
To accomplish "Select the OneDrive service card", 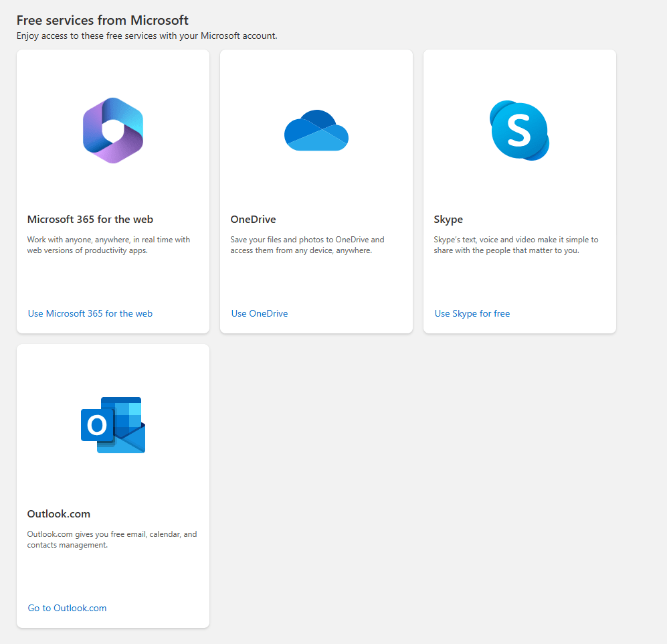I will (316, 191).
